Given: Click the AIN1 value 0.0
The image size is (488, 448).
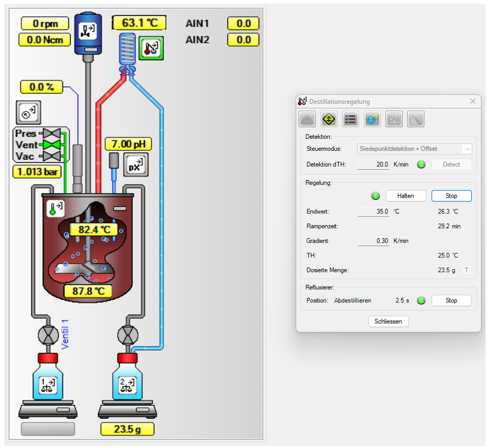Looking at the screenshot, I should point(243,23).
